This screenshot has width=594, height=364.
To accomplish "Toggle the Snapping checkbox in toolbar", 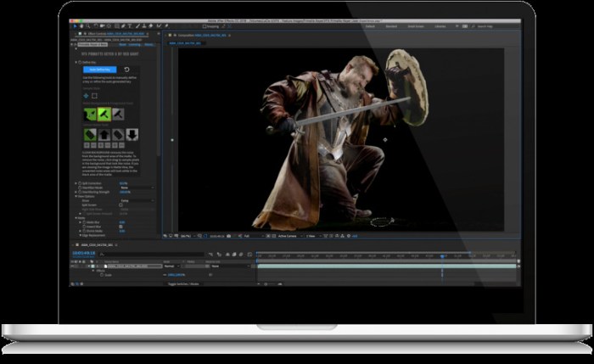I will click(205, 26).
